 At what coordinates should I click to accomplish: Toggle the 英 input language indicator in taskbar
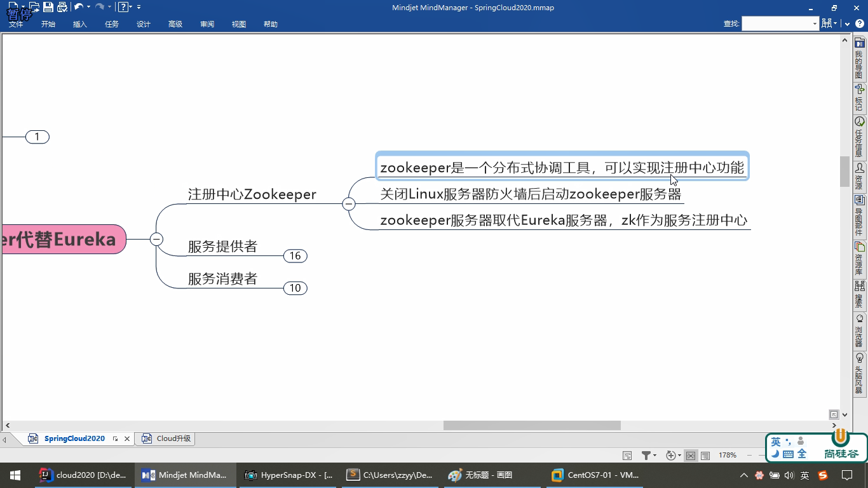(805, 475)
